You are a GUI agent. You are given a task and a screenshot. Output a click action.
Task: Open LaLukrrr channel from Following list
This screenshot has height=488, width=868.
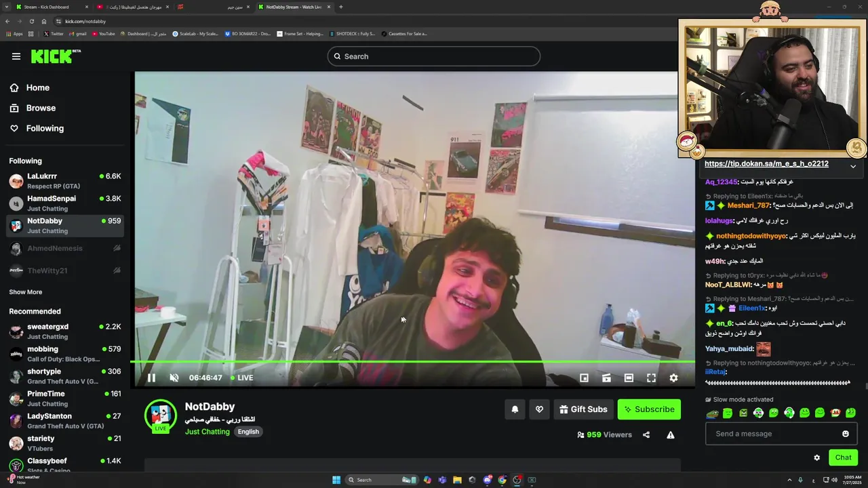(x=65, y=181)
